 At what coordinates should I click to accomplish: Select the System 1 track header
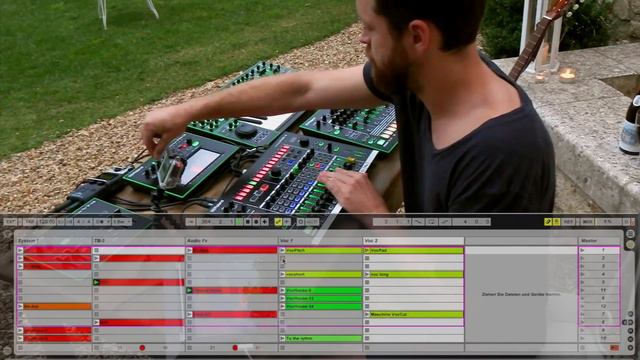53,241
